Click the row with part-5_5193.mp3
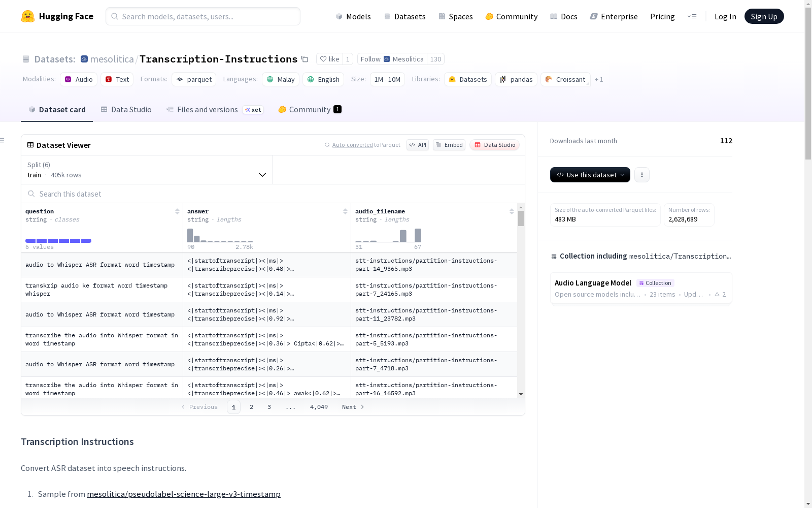812x508 pixels. tap(269, 339)
